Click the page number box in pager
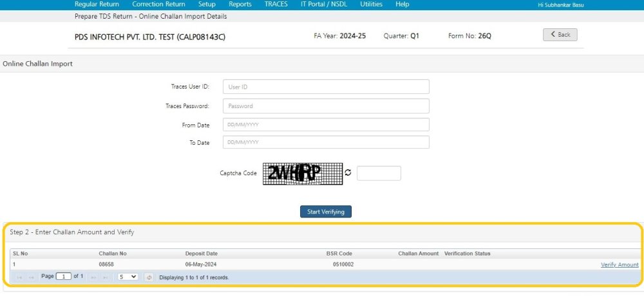 click(x=64, y=277)
